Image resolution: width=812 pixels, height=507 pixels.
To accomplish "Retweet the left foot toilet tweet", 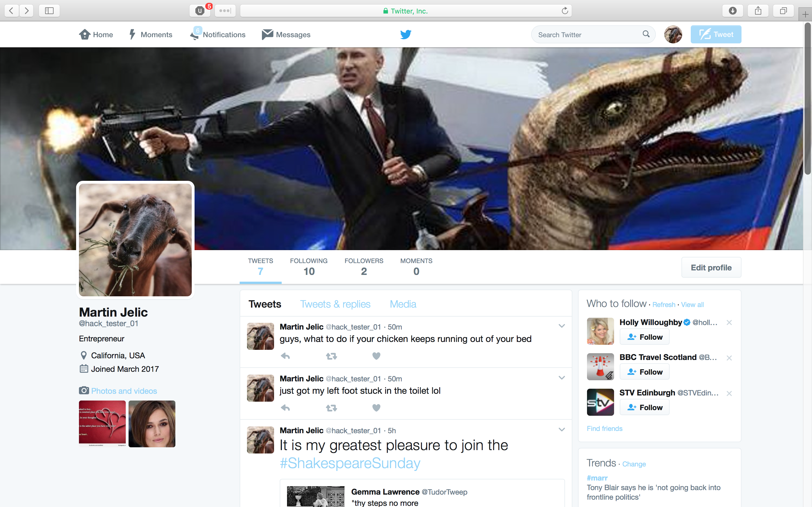I will [331, 408].
